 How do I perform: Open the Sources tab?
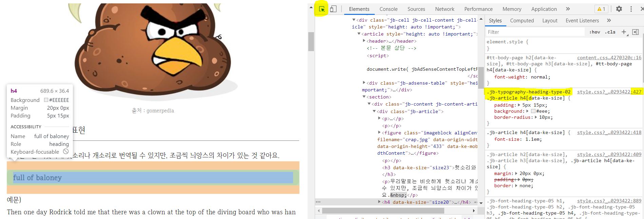(416, 9)
